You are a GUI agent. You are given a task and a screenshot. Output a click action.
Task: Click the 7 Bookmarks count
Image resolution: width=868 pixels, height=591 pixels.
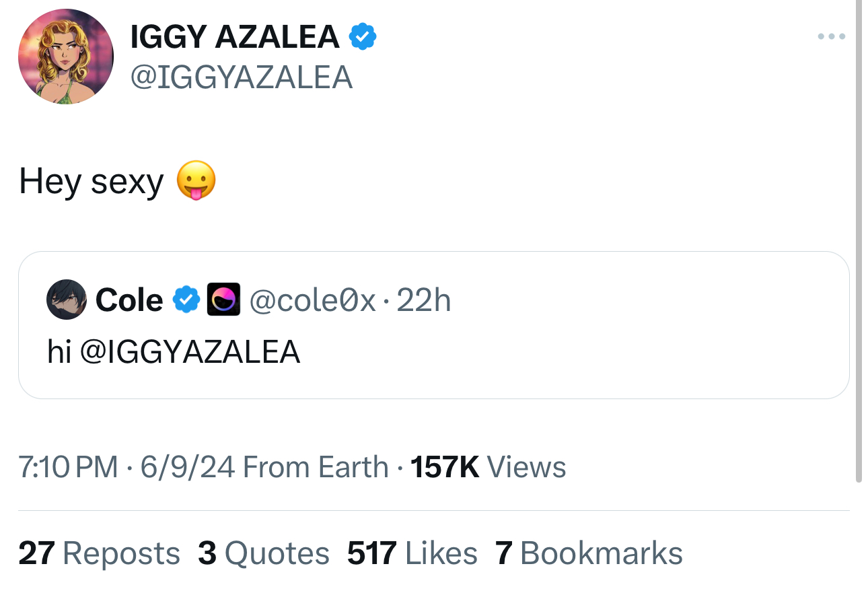coord(589,553)
